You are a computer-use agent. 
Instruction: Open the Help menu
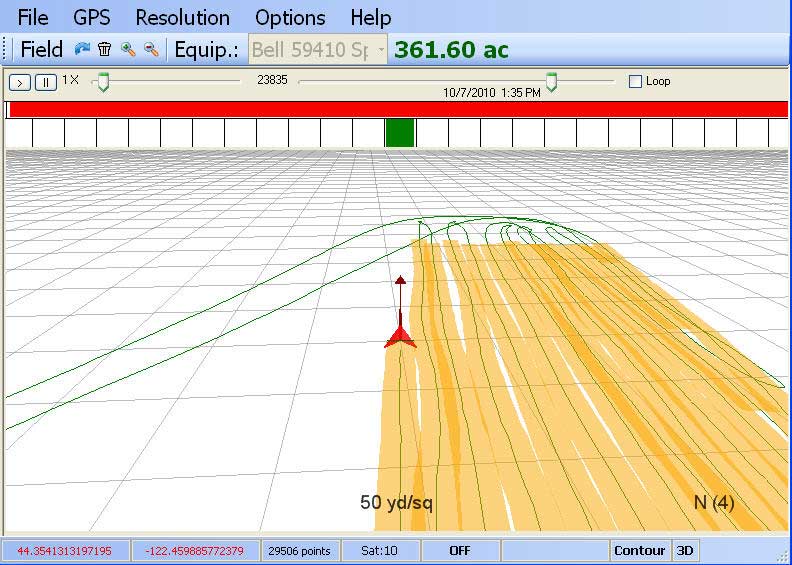[370, 17]
